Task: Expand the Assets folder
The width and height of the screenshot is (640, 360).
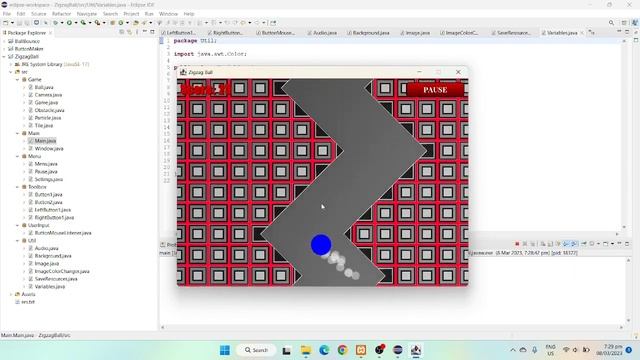Action: (x=11, y=294)
